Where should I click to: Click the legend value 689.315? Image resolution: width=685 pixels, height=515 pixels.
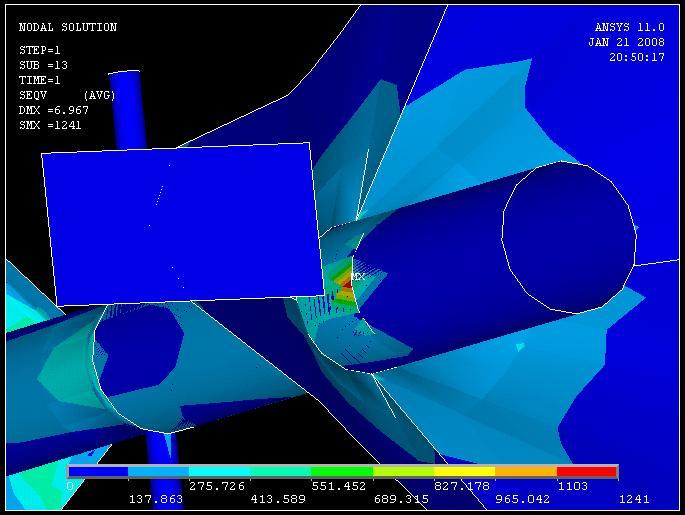point(401,499)
